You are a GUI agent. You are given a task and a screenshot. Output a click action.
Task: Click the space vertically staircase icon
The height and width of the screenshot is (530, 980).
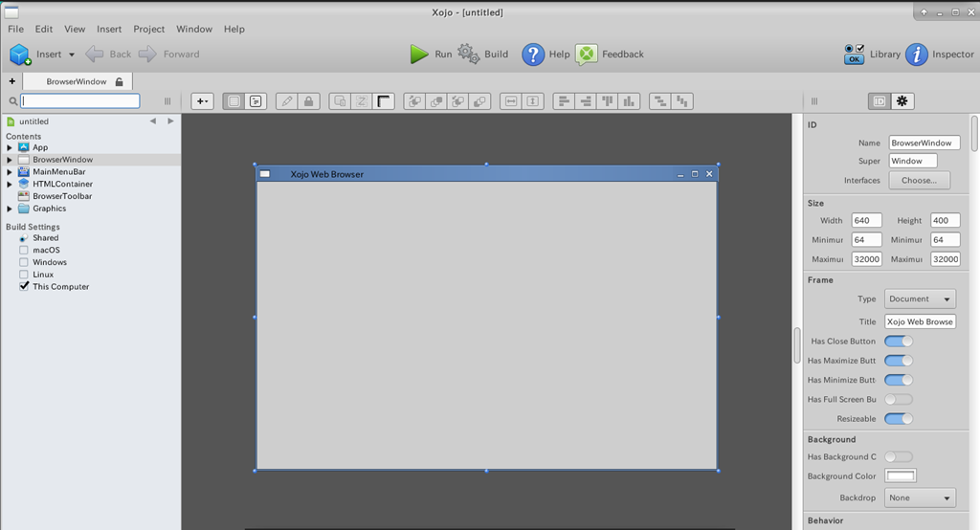tap(681, 101)
